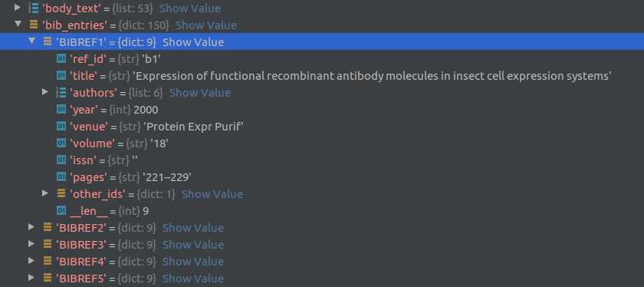
Task: Click the list icon beside 'authors'
Action: point(61,93)
